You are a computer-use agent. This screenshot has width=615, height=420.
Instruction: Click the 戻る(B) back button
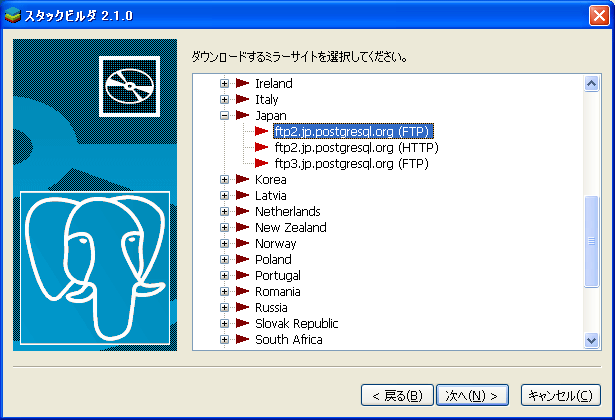pyautogui.click(x=397, y=395)
